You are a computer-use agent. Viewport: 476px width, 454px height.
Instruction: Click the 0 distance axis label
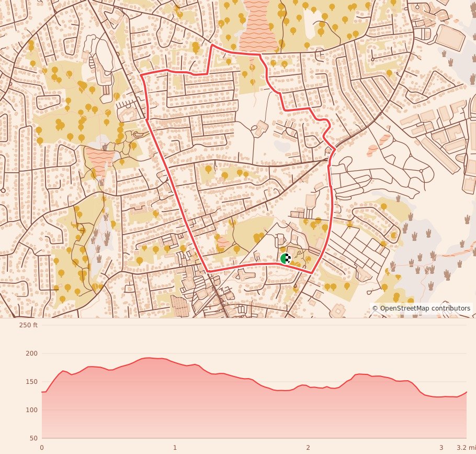click(x=42, y=447)
